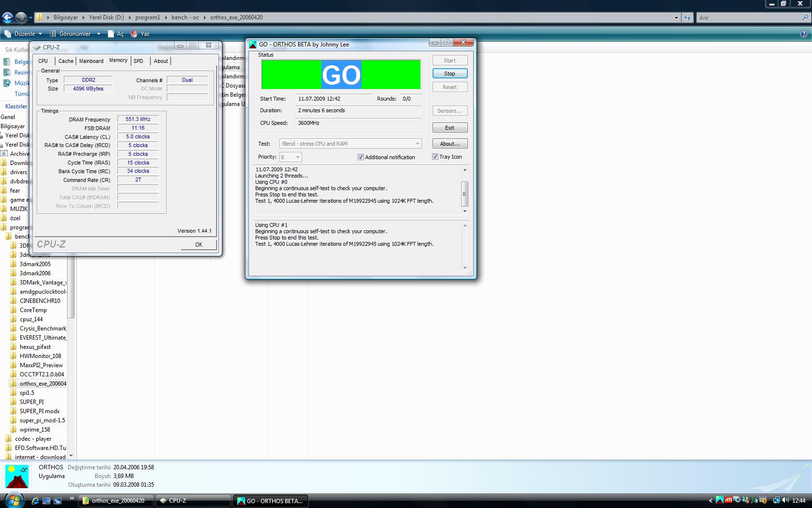The image size is (812, 508).
Task: Click the Explorer back arrow button
Action: click(7, 17)
